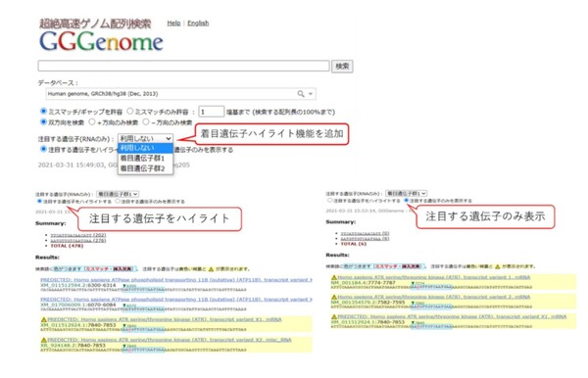
Task: Click warning icon in right-panel results legend
Action: coord(498,266)
